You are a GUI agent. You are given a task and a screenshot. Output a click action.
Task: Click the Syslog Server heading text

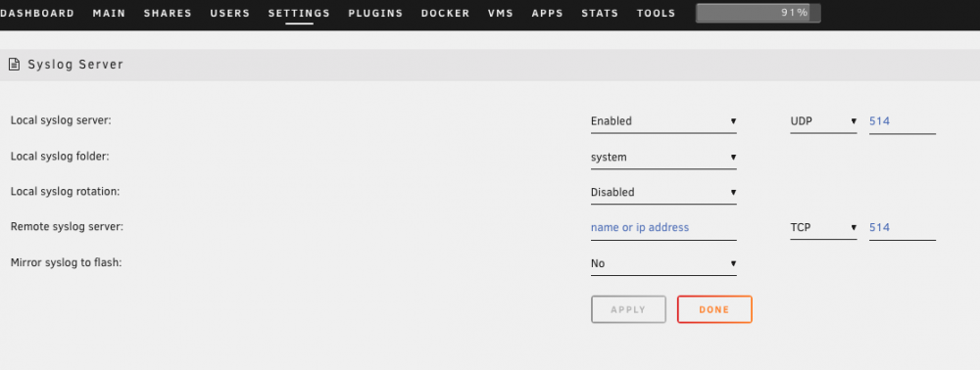click(x=75, y=65)
